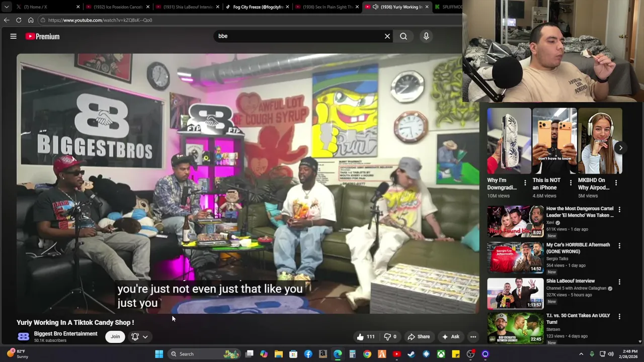The width and height of the screenshot is (644, 362).
Task: Dislike the video with thumbs down
Action: 390,337
